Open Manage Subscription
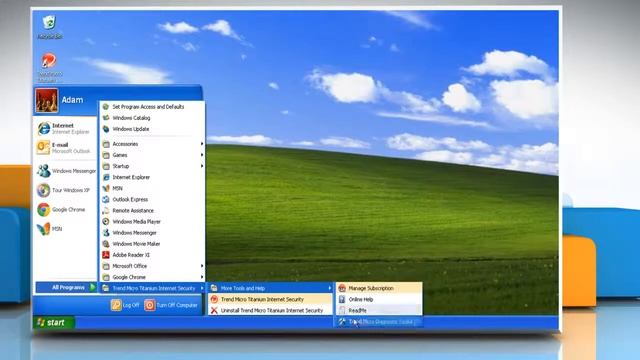 379,288
